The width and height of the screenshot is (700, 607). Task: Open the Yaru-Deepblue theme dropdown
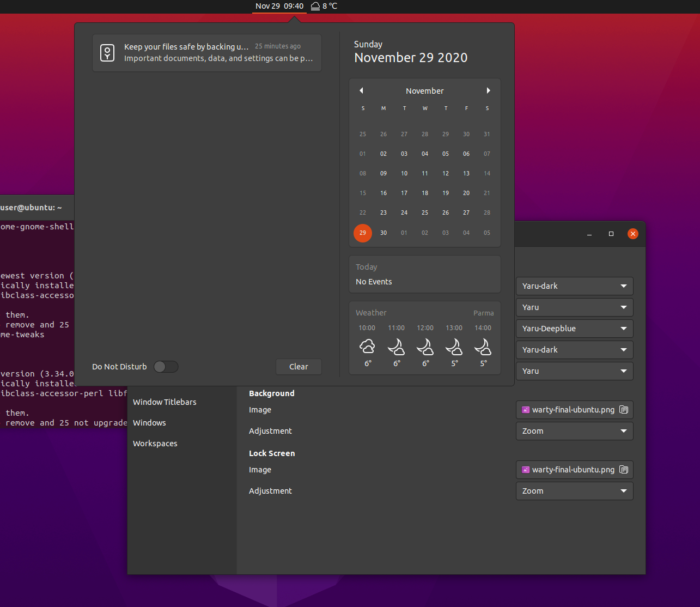(x=574, y=329)
